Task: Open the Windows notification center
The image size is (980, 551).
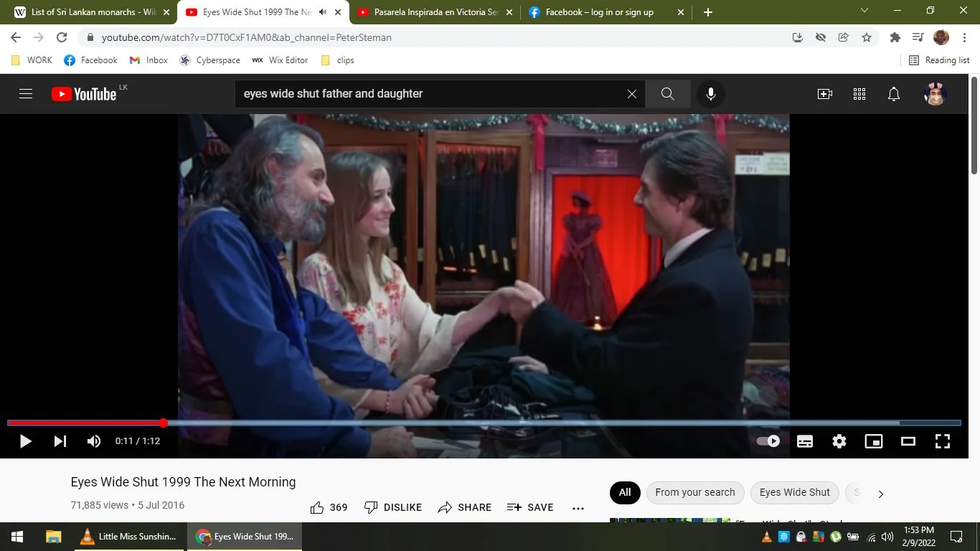Action: 956,537
